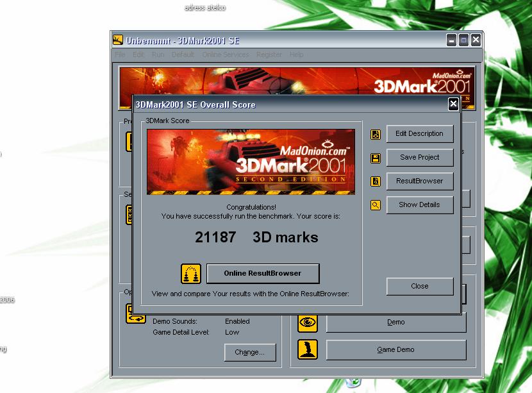Click the Close button in score dialog
532x393 pixels.
[420, 287]
